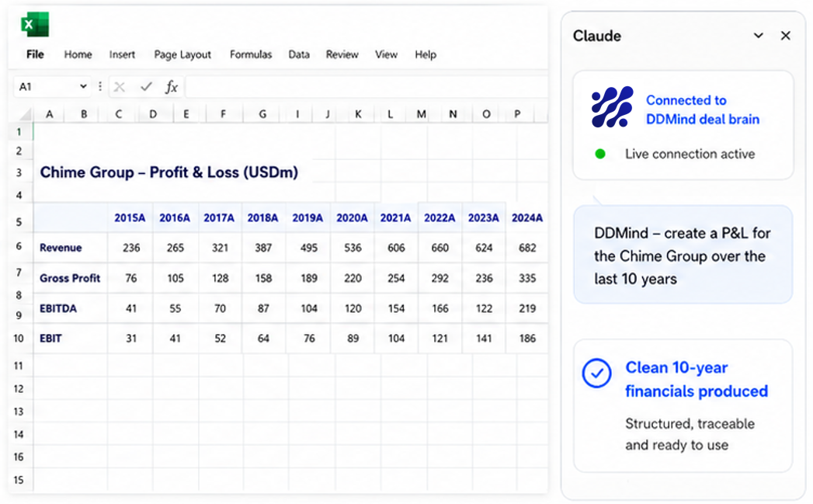Click the formula bar confirm checkmark icon

(x=146, y=86)
